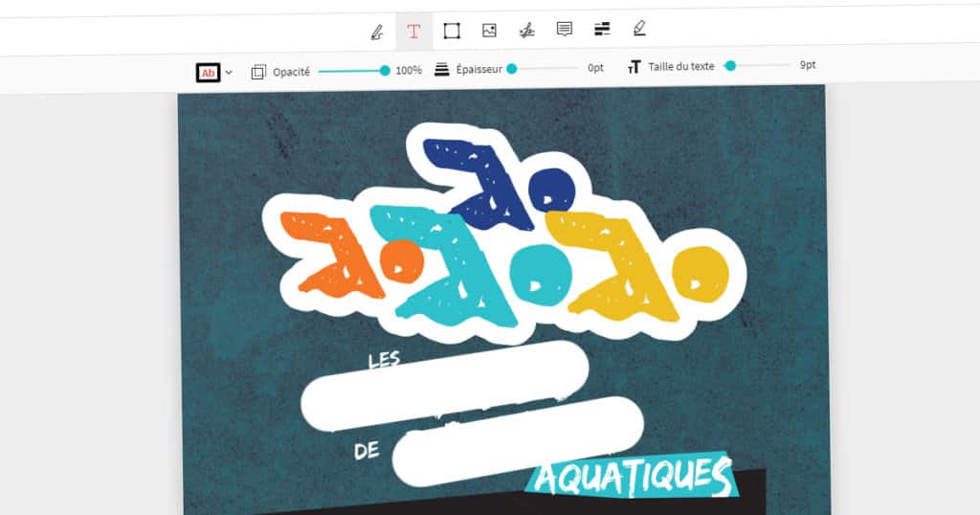Viewport: 980px width, 515px height.
Task: Select the red T text tool
Action: point(413,32)
